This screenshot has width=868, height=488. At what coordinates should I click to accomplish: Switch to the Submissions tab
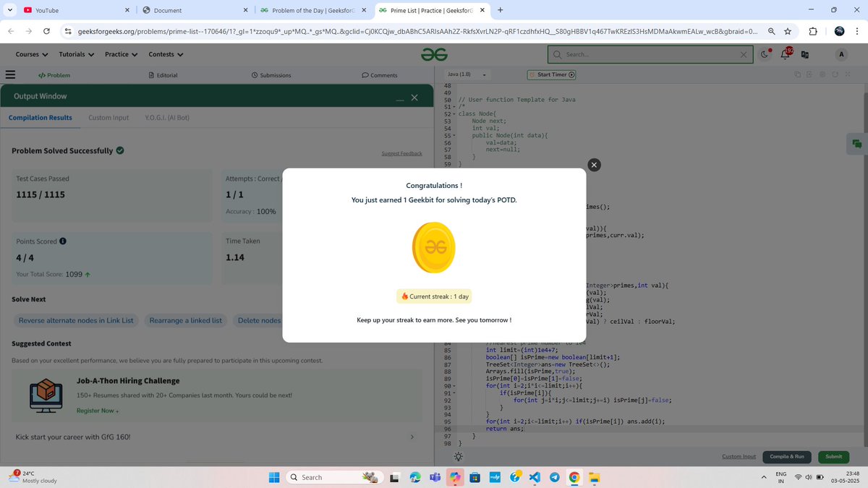(271, 75)
